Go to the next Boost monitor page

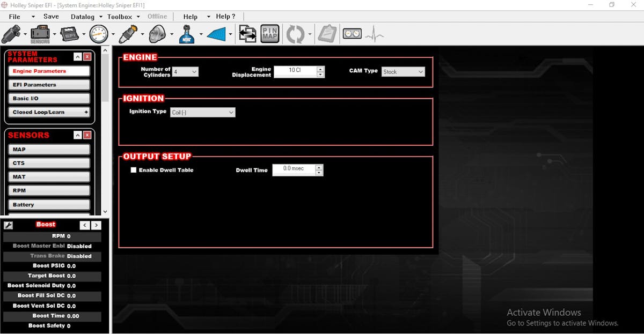(x=96, y=225)
